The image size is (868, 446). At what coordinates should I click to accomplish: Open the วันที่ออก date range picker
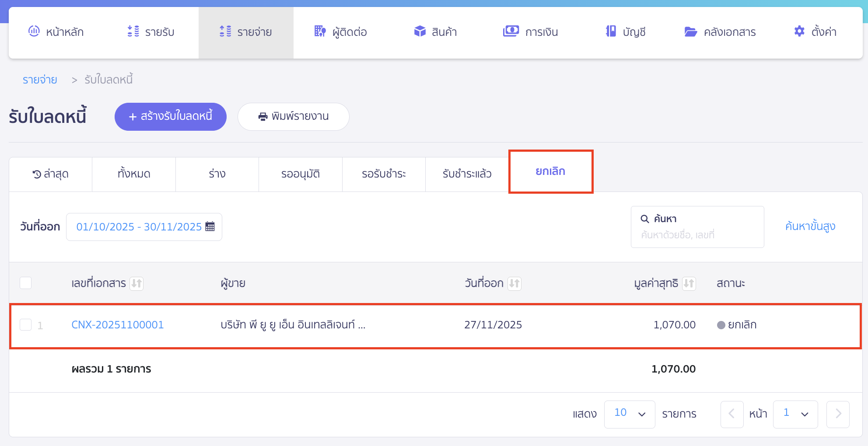pyautogui.click(x=139, y=226)
